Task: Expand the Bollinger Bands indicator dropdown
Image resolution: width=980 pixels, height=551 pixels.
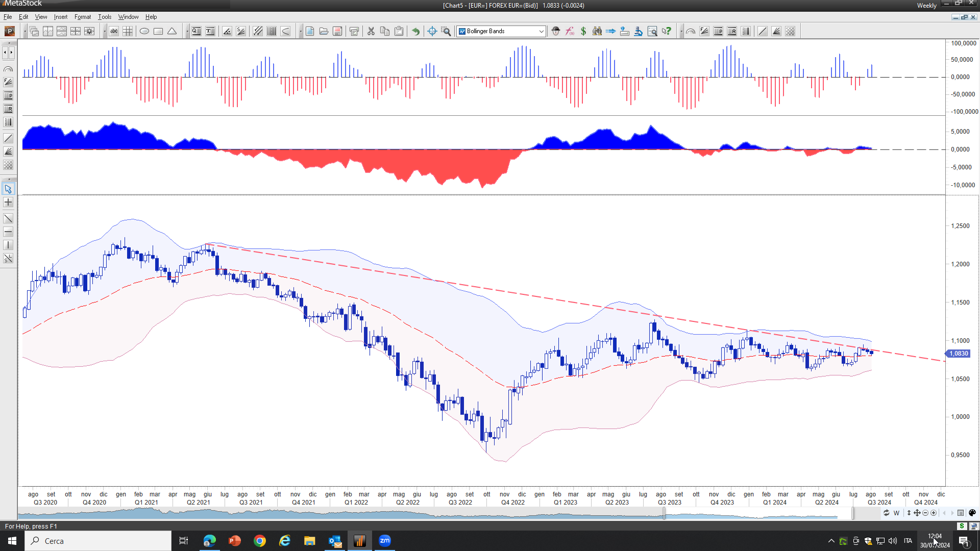Action: click(541, 32)
